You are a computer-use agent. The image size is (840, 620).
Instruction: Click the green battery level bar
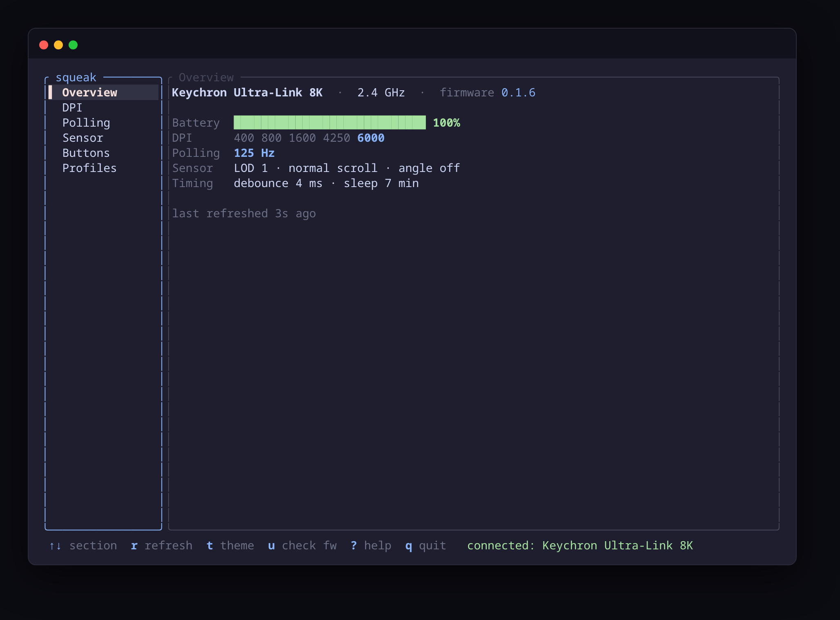point(330,123)
